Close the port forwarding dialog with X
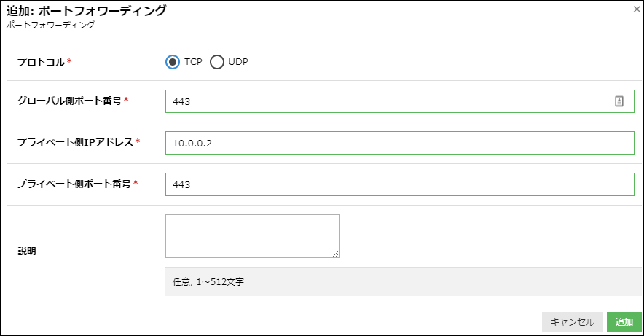Screen dimensions: 644x336 [x=637, y=9]
